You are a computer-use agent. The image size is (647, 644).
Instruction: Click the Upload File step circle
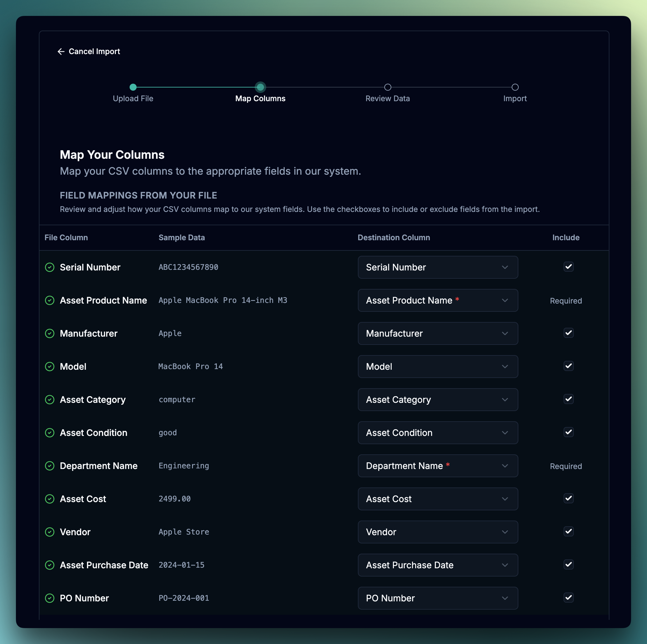coord(133,87)
